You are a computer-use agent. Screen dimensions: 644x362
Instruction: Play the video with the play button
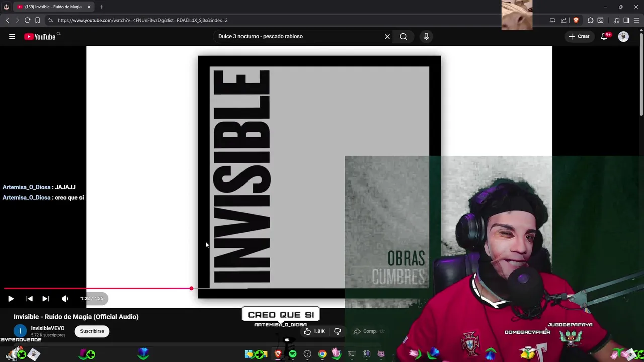(x=11, y=299)
